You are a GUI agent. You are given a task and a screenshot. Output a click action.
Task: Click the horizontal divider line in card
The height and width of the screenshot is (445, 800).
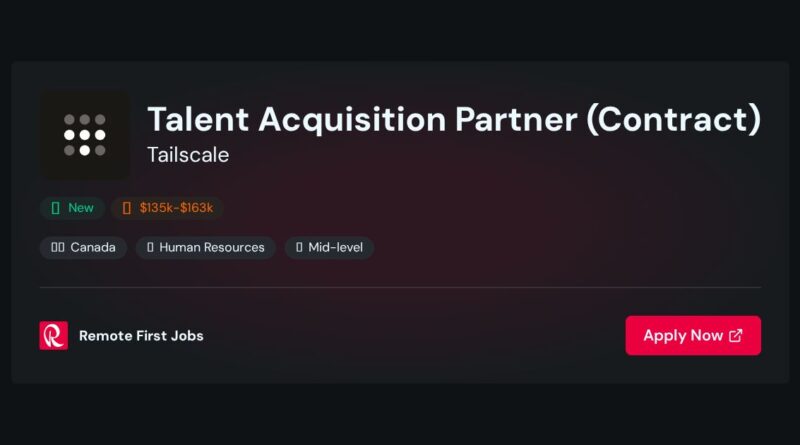[x=401, y=287]
